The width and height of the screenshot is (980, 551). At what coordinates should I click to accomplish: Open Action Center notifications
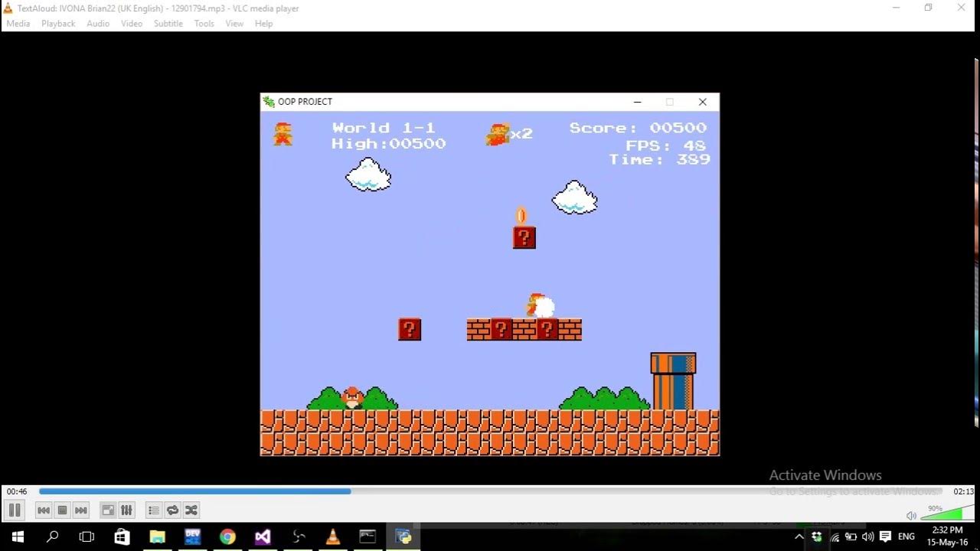click(886, 536)
